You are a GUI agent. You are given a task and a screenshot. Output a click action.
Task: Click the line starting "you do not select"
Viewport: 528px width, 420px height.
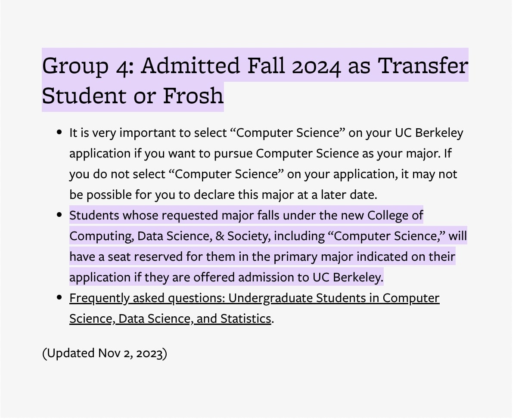tap(263, 174)
